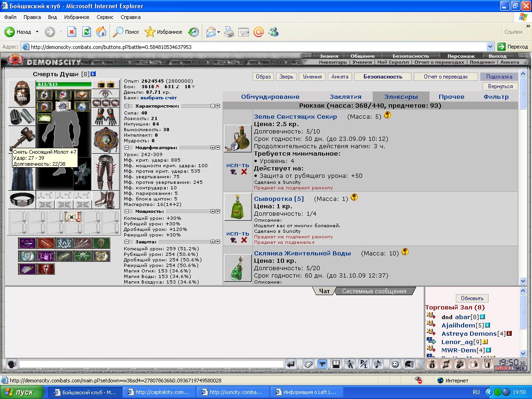Open the info icon next to Ajaiihdem[5]
532x399 pixels.
tap(487, 325)
